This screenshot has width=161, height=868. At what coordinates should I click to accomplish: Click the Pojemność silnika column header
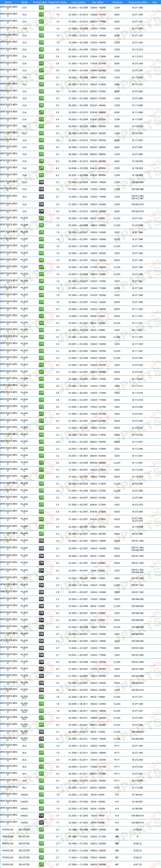(x=58, y=2)
